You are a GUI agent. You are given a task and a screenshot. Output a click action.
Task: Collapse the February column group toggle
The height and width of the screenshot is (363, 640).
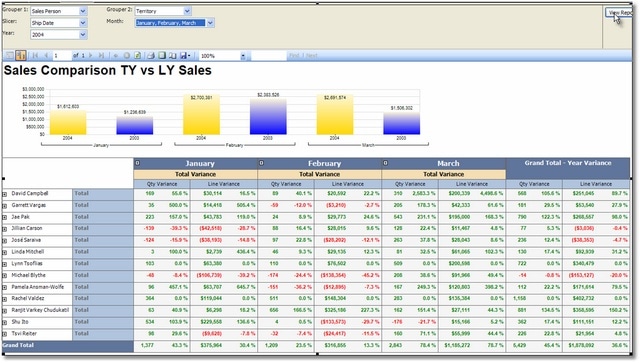pos(262,163)
